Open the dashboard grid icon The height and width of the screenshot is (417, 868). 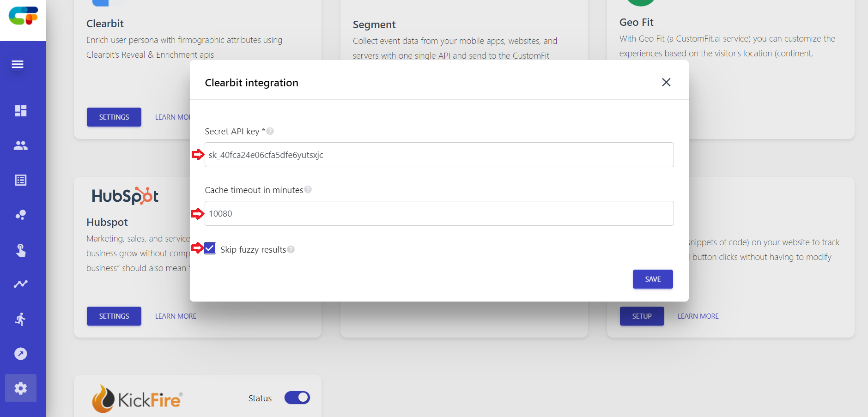(21, 111)
